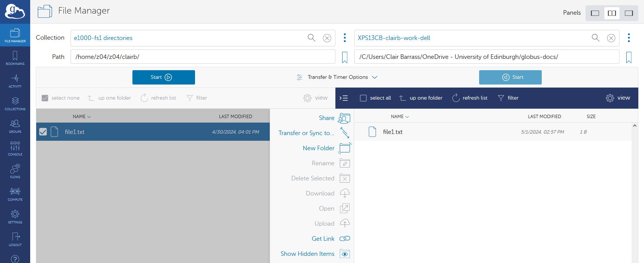Edit the /home/z04/z04/clairb/ path field
644x263 pixels.
tap(203, 57)
